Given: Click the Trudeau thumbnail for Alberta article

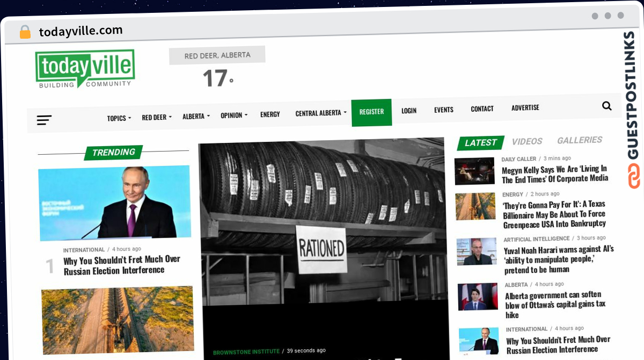Looking at the screenshot, I should click(x=478, y=297).
